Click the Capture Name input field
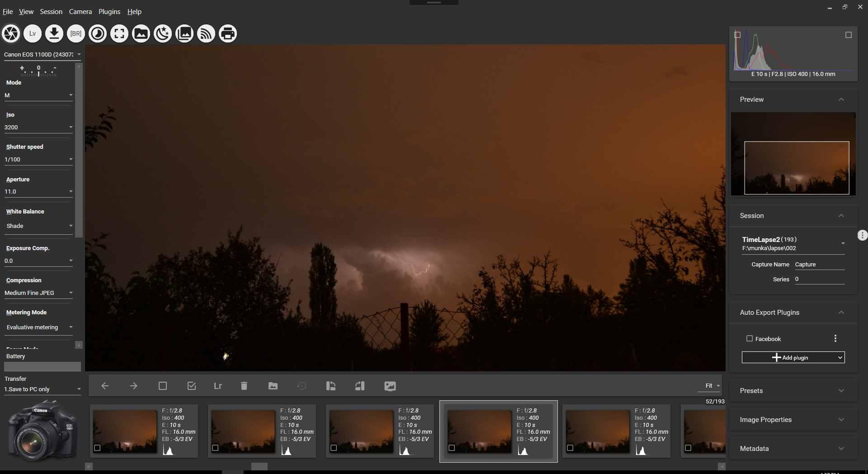 [819, 265]
